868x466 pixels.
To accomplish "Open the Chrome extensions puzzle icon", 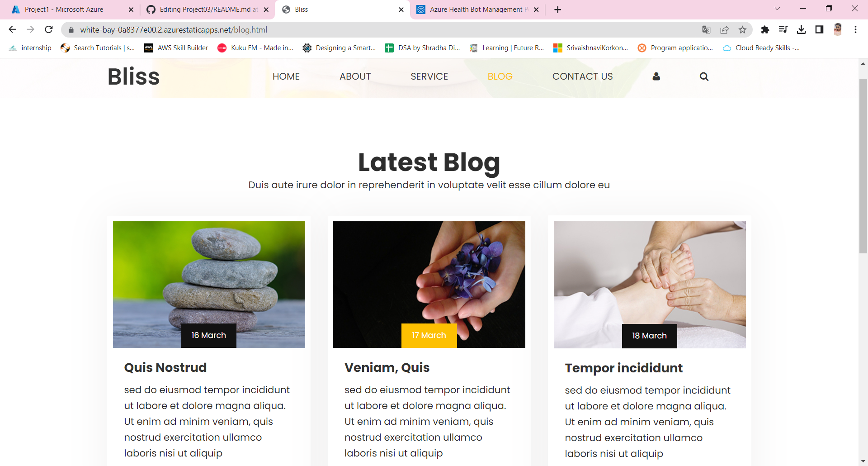I will 765,29.
